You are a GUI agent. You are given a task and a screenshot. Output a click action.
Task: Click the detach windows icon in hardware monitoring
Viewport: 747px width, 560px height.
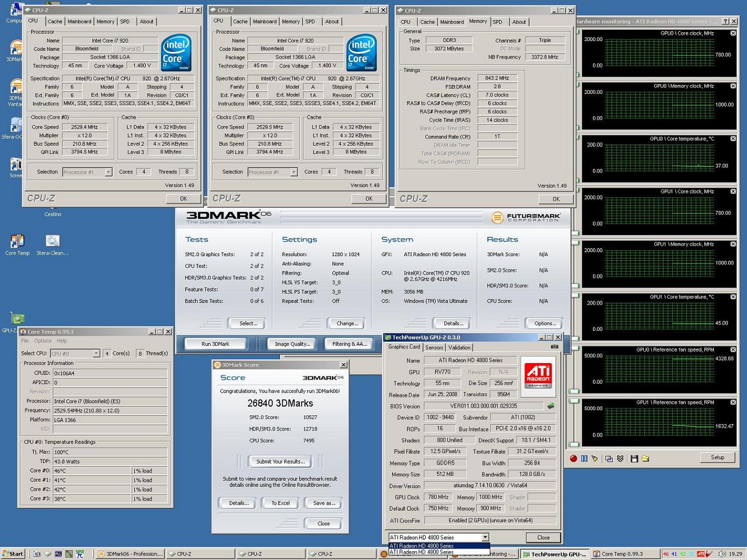click(x=609, y=458)
